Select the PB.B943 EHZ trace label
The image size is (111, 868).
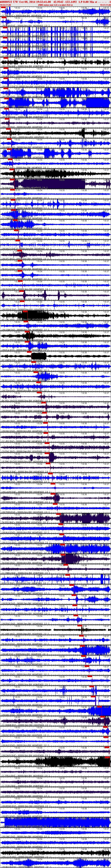25,279
